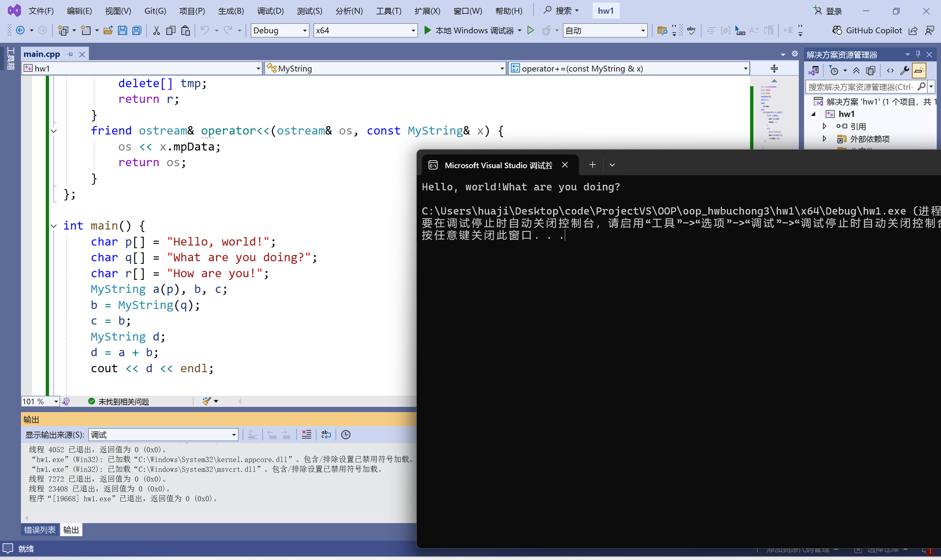Screen dimensions: 941x560
Task: Click the GitHub Copilot toolbar icon
Action: (837, 30)
